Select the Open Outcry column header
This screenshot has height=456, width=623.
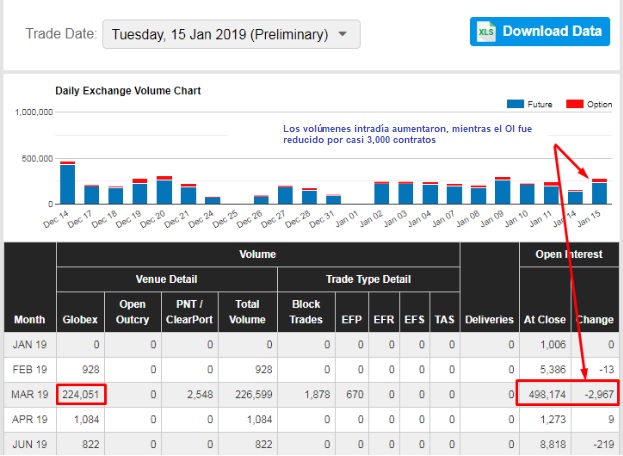point(133,312)
